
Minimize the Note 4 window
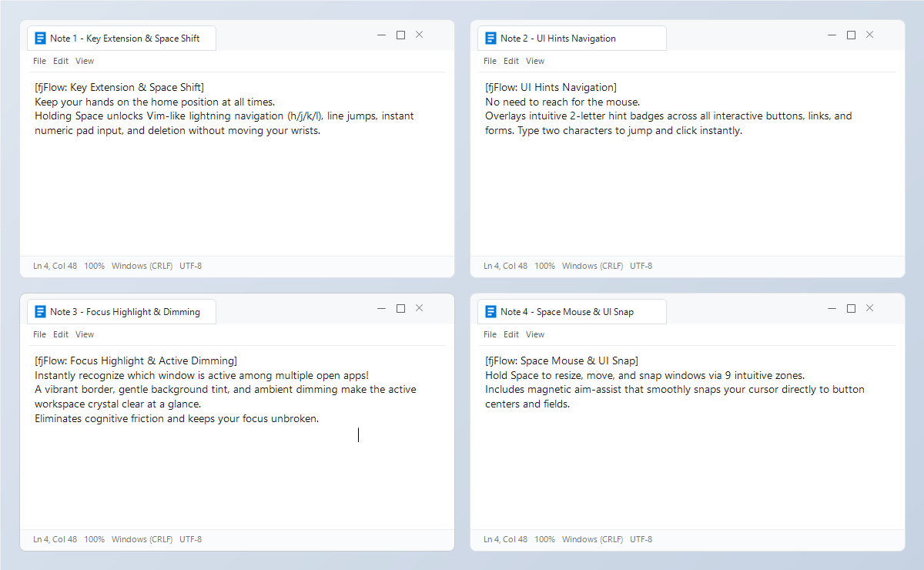(x=832, y=308)
